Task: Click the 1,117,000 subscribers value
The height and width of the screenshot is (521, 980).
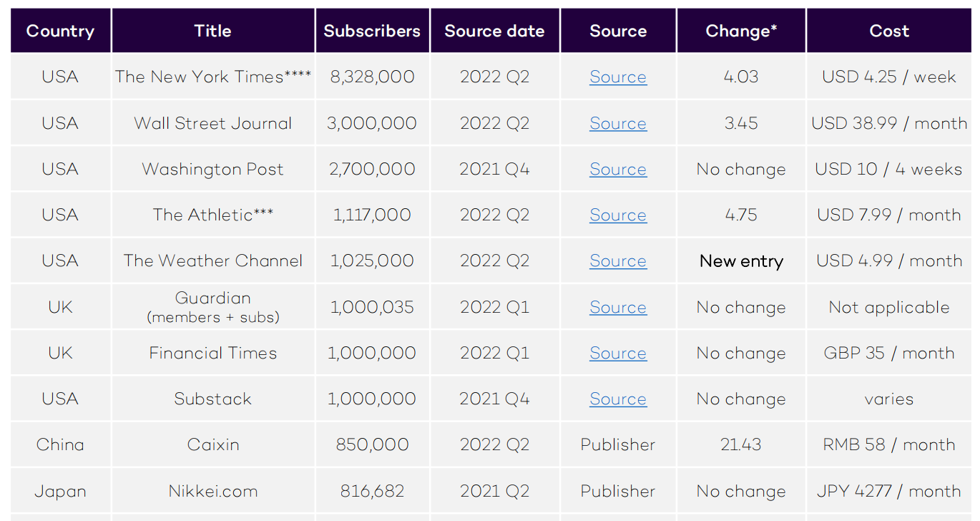Action: pos(372,214)
